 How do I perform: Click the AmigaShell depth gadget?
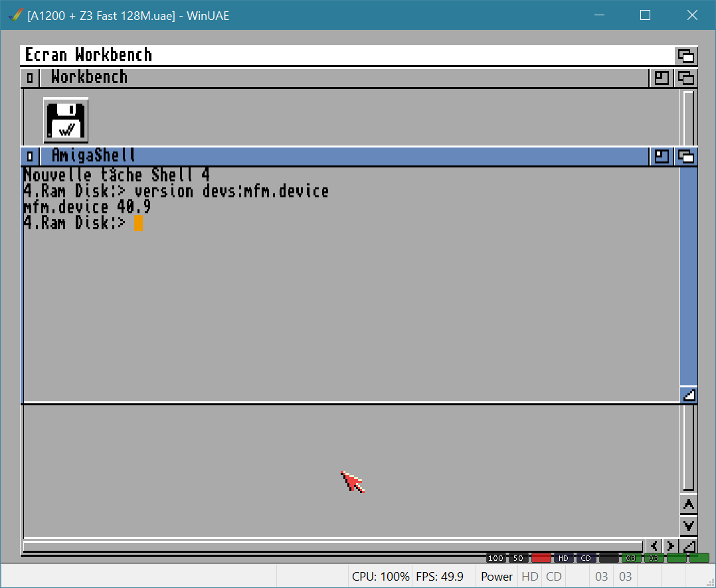click(686, 157)
